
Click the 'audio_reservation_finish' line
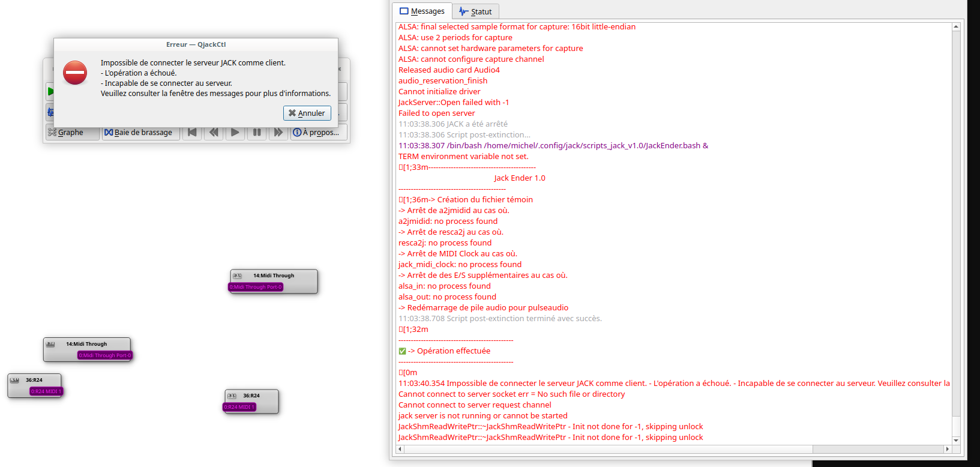point(443,81)
